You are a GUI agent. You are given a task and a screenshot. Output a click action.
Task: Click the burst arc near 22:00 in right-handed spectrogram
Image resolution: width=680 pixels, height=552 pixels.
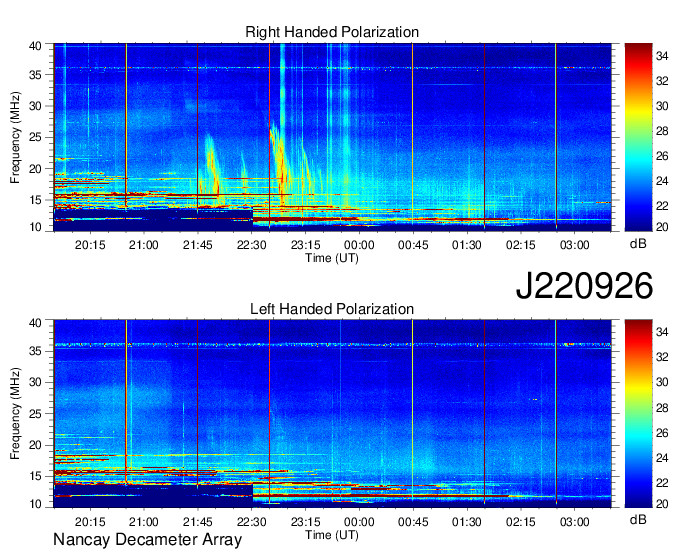pyautogui.click(x=212, y=167)
